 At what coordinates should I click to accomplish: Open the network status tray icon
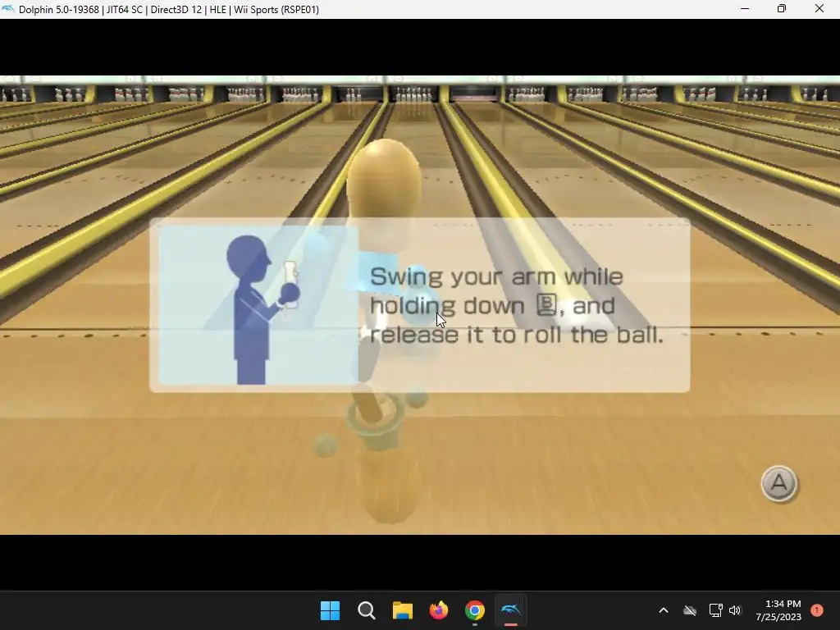pos(715,610)
